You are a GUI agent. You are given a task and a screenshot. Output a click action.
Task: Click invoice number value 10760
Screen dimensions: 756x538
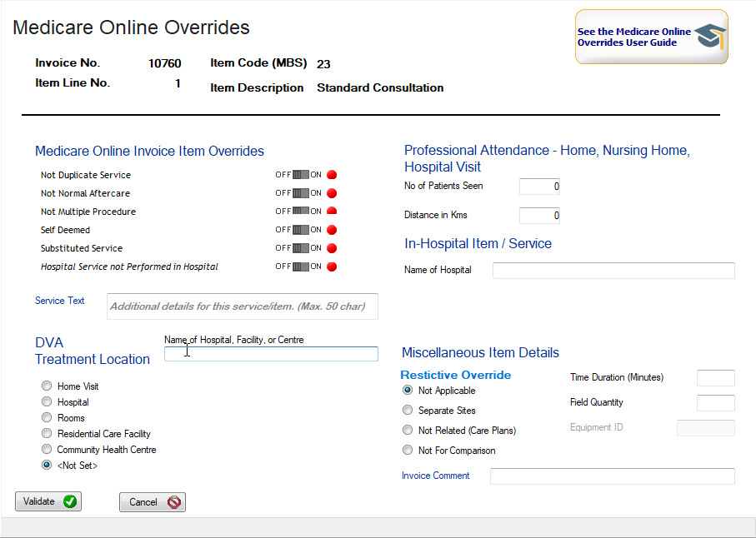coord(165,63)
